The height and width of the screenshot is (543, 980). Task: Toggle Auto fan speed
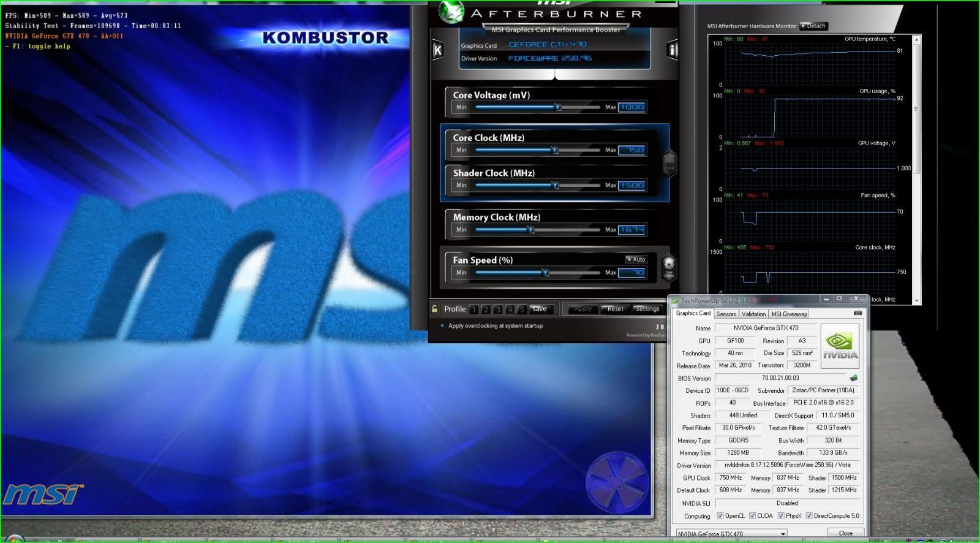pos(636,259)
